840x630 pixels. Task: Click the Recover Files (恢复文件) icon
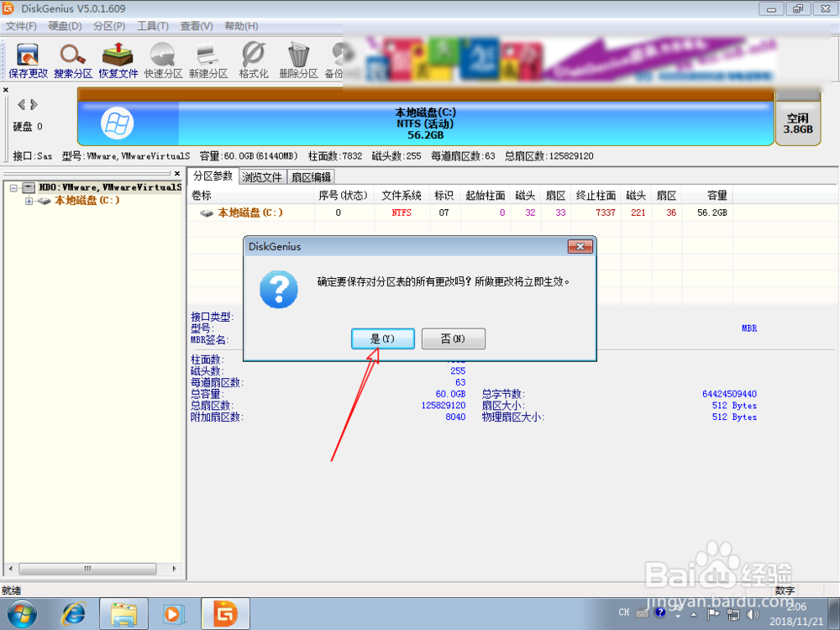[x=118, y=60]
